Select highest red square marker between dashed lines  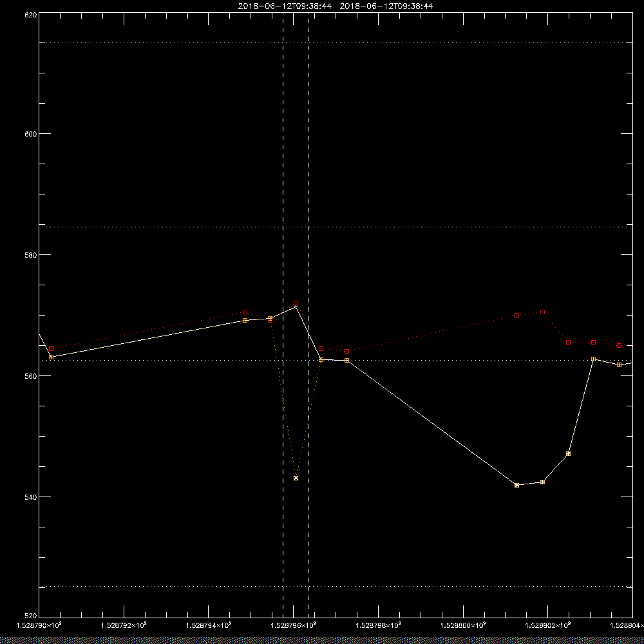296,303
